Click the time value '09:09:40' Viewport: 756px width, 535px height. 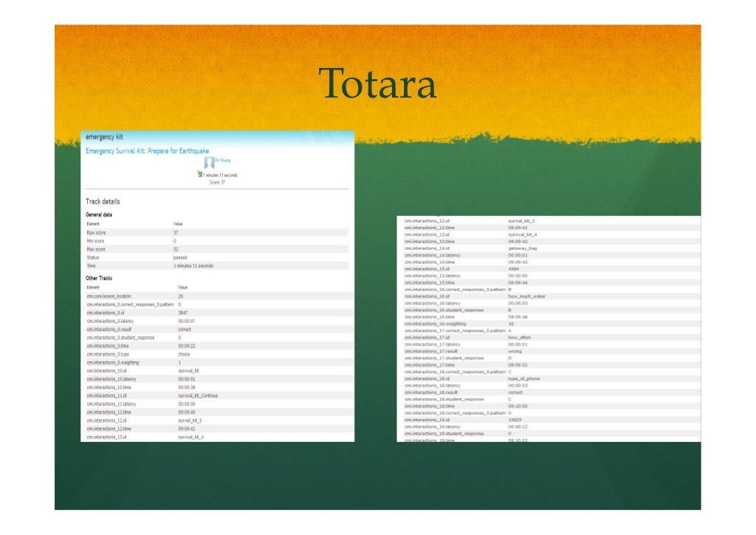pyautogui.click(x=187, y=412)
